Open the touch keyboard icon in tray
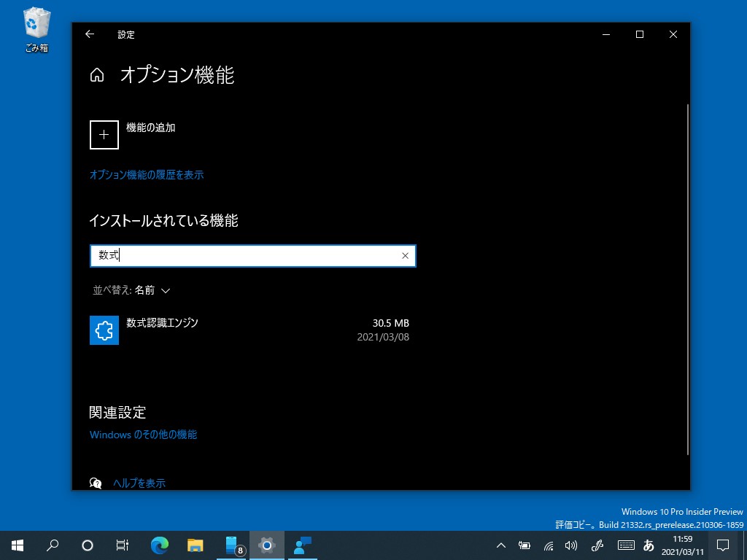Image resolution: width=747 pixels, height=560 pixels. [625, 545]
